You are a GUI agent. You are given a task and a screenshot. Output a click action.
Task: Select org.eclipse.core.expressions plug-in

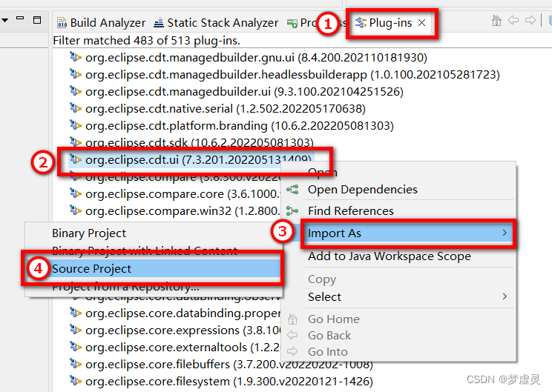(x=174, y=330)
